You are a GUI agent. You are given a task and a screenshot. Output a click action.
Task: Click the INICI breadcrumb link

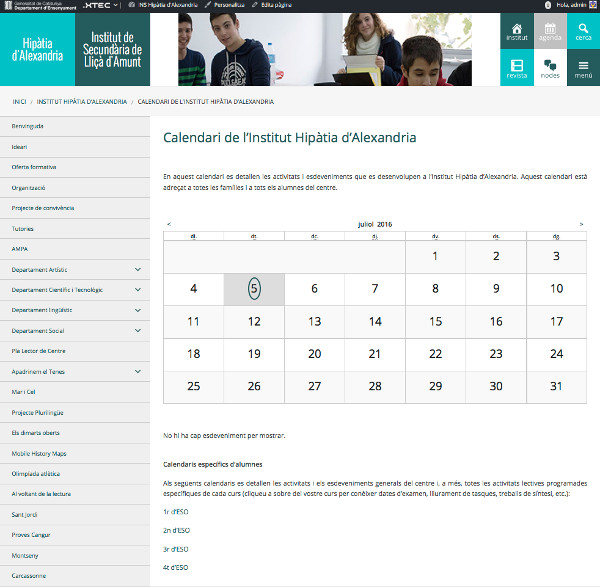(x=19, y=101)
